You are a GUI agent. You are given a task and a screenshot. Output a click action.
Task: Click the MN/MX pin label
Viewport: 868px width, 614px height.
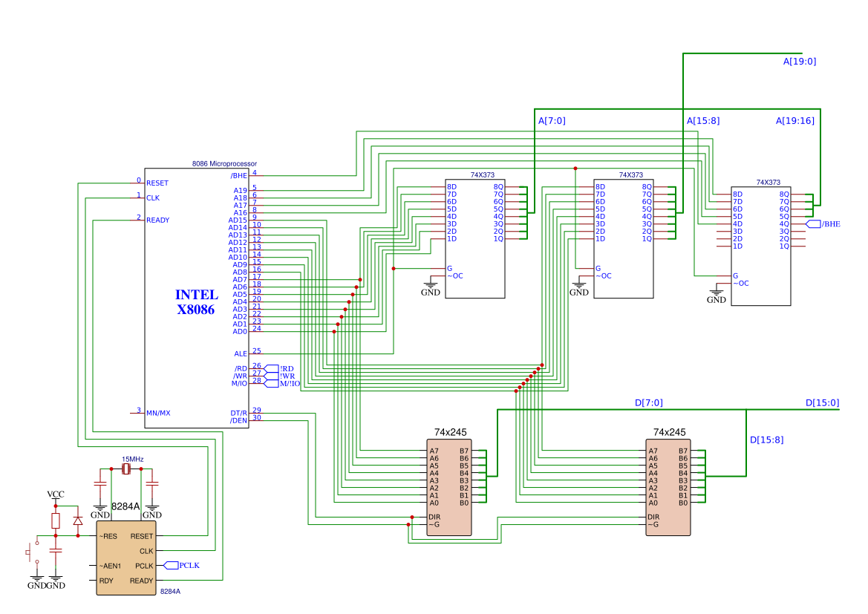[158, 413]
